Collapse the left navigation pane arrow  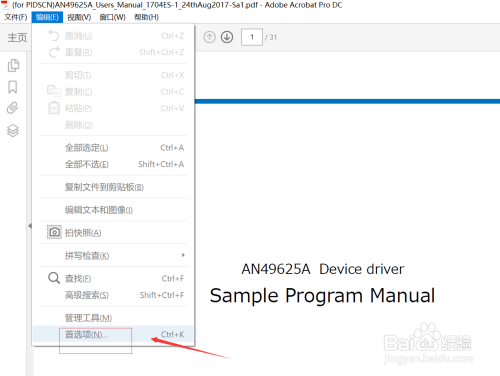pyautogui.click(x=30, y=226)
